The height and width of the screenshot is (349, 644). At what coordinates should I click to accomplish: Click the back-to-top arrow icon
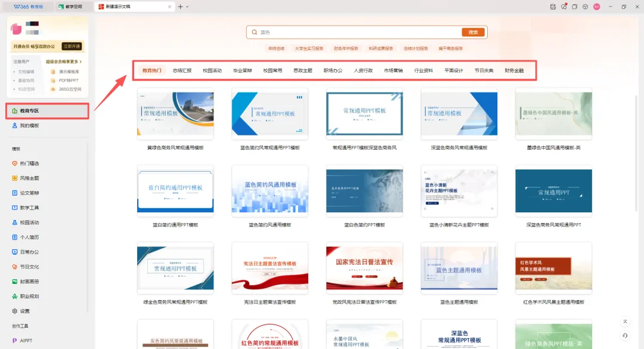pos(625,322)
